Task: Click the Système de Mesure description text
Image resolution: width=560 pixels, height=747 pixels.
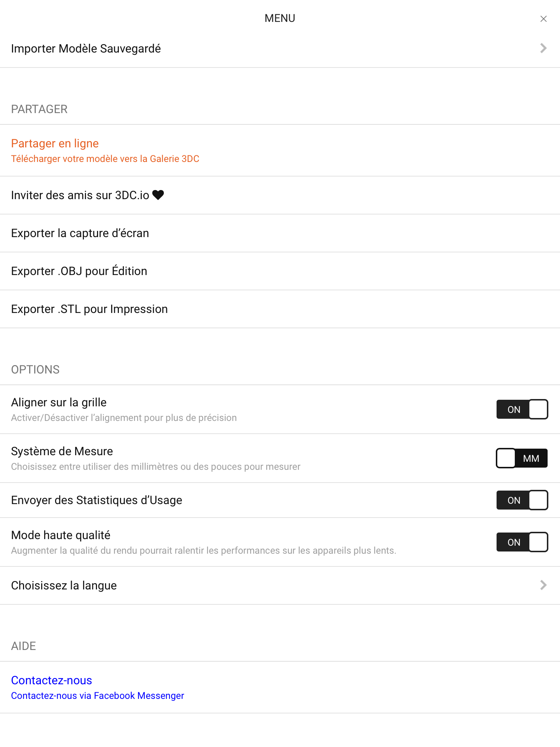Action: 156,467
